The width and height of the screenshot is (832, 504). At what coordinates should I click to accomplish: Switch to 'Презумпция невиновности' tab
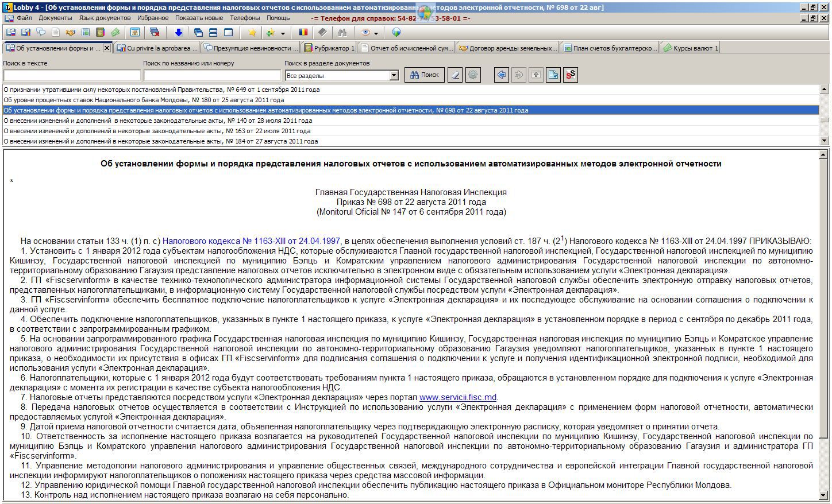point(251,48)
